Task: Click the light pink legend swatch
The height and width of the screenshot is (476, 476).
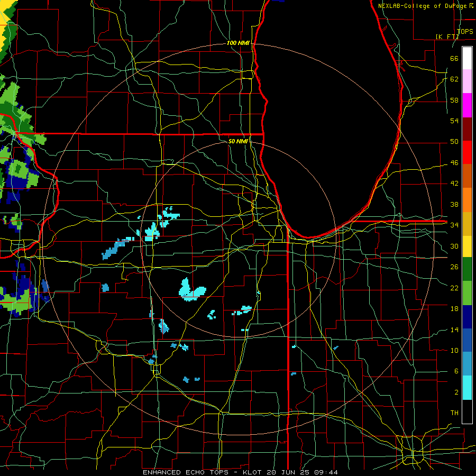Action: pyautogui.click(x=467, y=81)
